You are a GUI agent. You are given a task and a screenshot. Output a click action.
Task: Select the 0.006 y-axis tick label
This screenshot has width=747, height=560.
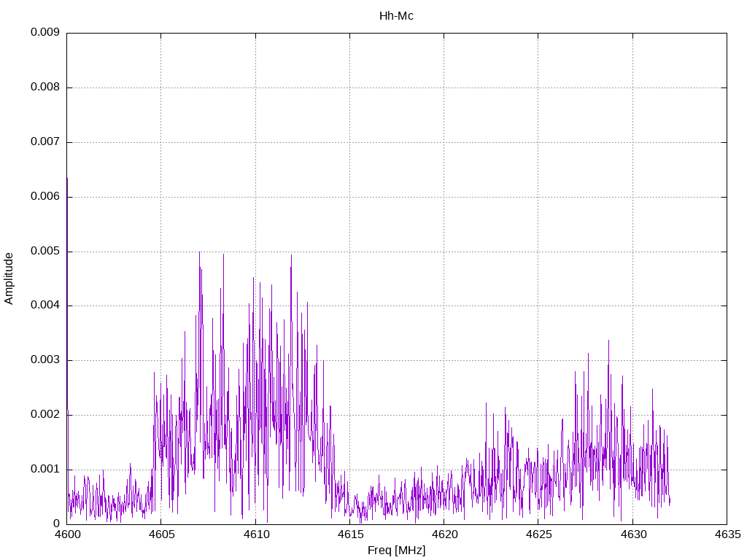pos(44,197)
